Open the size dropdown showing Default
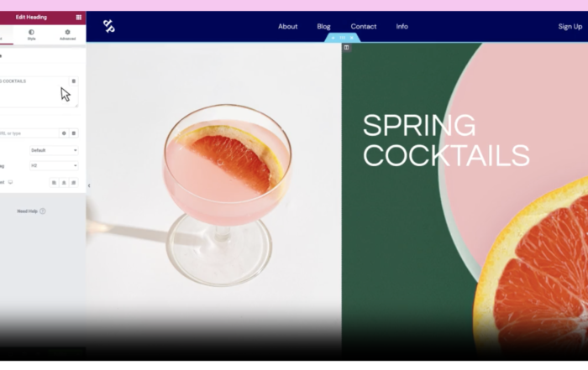Screen dimensions: 588x370 click(x=54, y=150)
